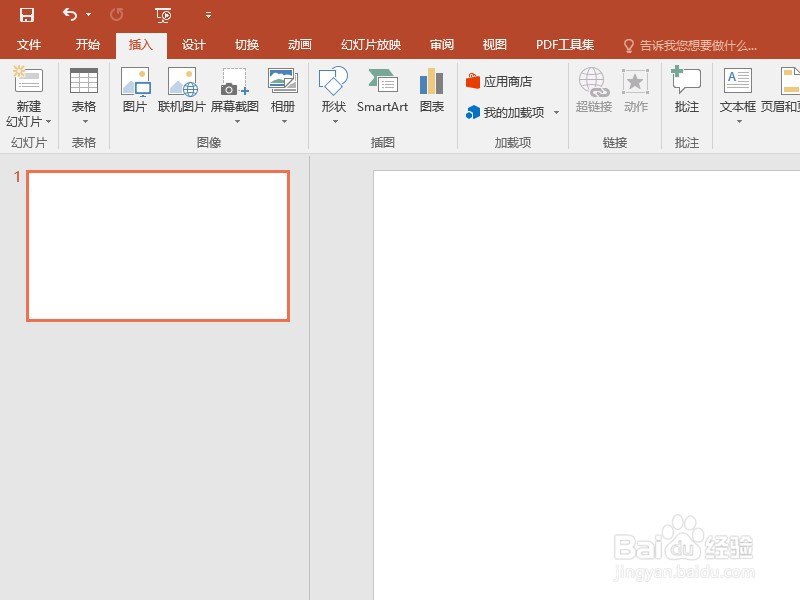Open the PDF工具集 tab
800x600 pixels.
point(565,45)
